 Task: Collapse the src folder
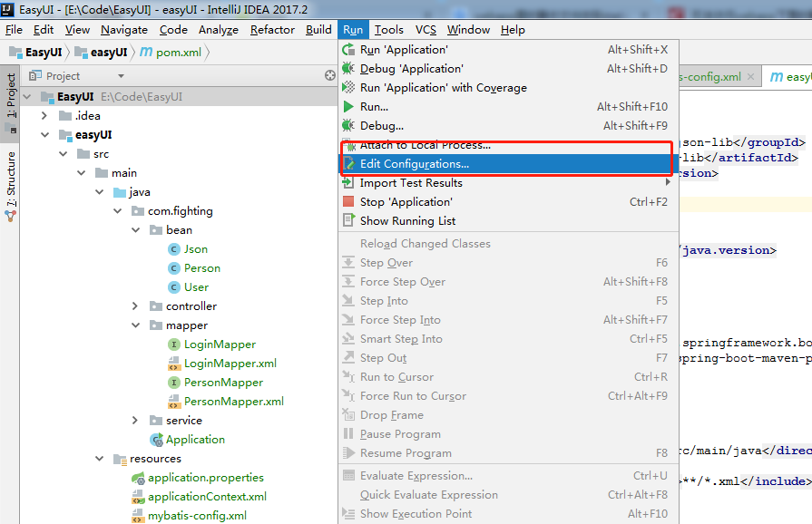(64, 154)
